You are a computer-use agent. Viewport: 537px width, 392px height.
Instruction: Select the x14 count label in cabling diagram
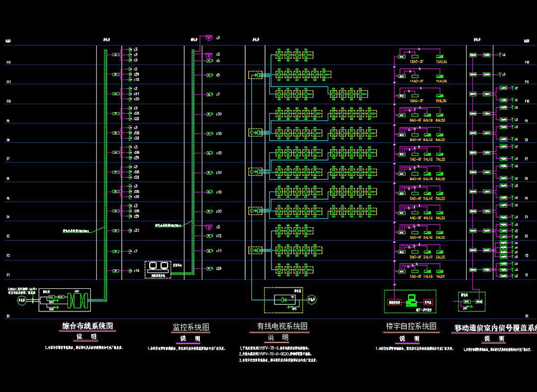137,270
